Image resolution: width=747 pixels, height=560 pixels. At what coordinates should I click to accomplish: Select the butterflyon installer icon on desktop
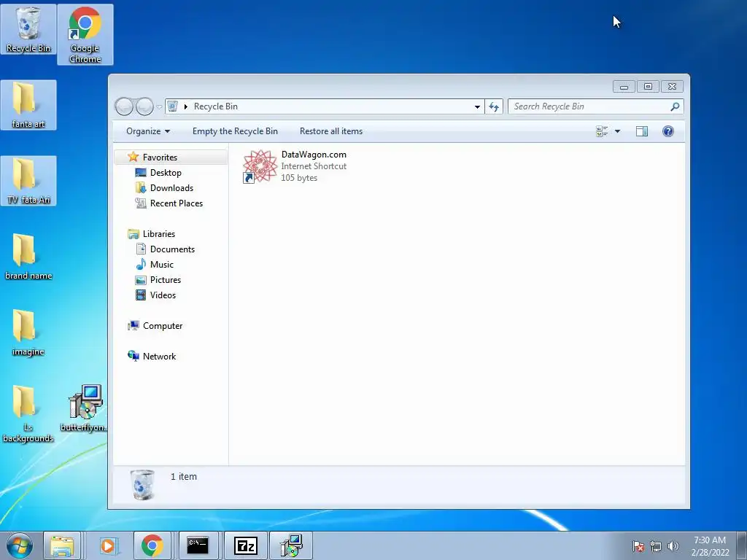click(85, 408)
